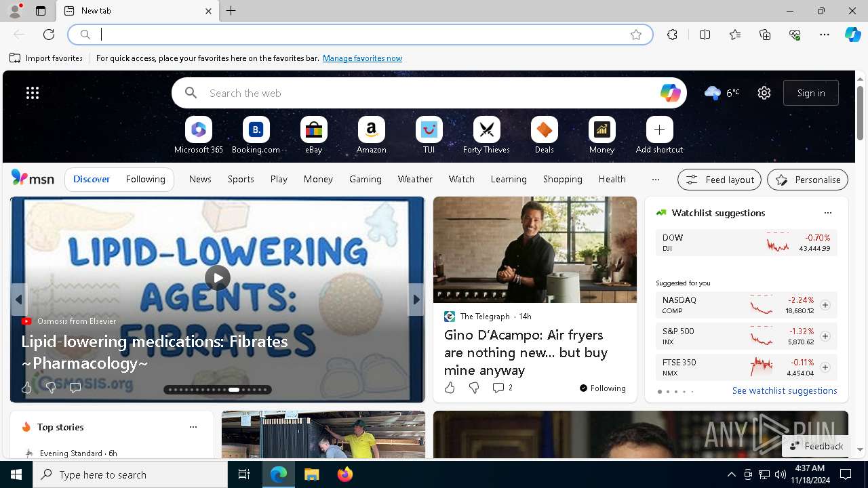Open the Booking.com shortcut
Screen dimensions: 868x488
[x=256, y=136]
